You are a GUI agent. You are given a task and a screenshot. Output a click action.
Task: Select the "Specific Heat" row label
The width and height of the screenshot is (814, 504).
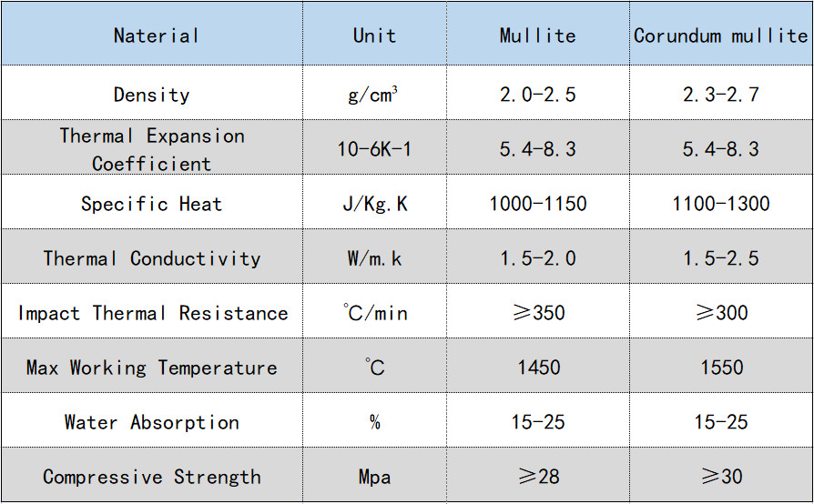pos(151,204)
